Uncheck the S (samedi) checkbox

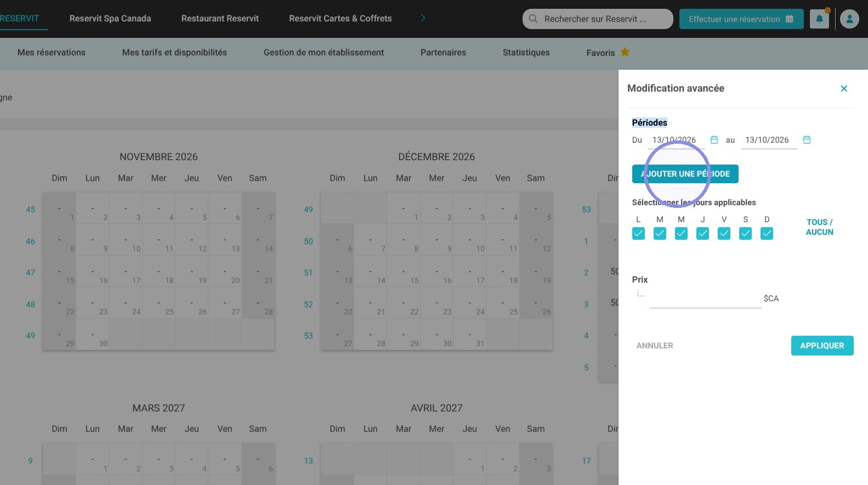coord(745,234)
